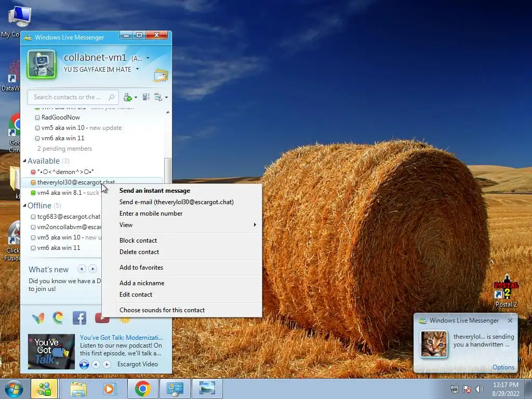Select Send e-mail to theverylol30@escargot.chat

pos(177,202)
